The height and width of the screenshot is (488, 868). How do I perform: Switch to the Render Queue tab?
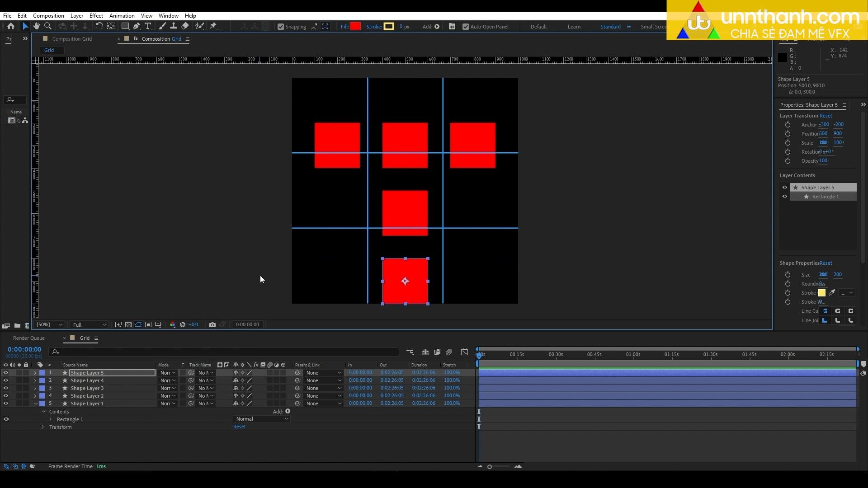coord(29,338)
